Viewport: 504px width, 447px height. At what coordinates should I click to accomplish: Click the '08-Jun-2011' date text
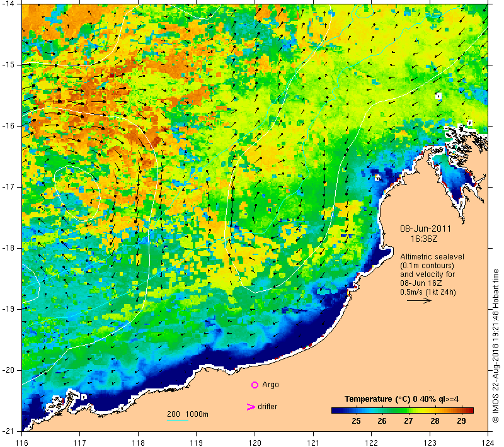[425, 229]
